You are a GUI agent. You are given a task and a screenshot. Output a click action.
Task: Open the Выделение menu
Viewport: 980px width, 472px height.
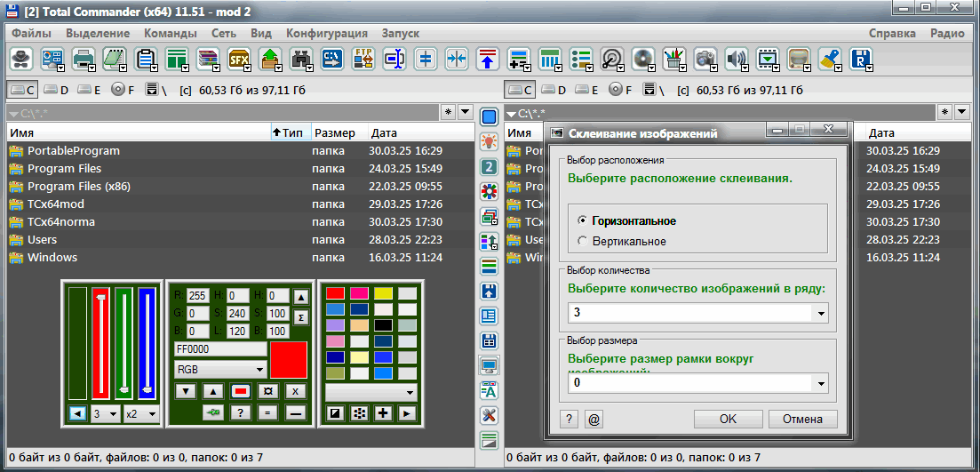(98, 34)
